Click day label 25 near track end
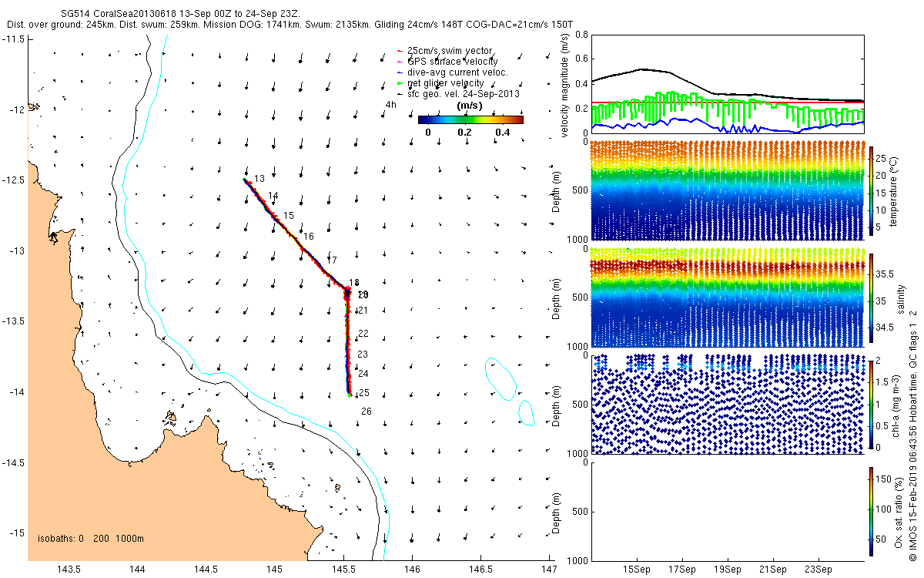 coord(364,393)
